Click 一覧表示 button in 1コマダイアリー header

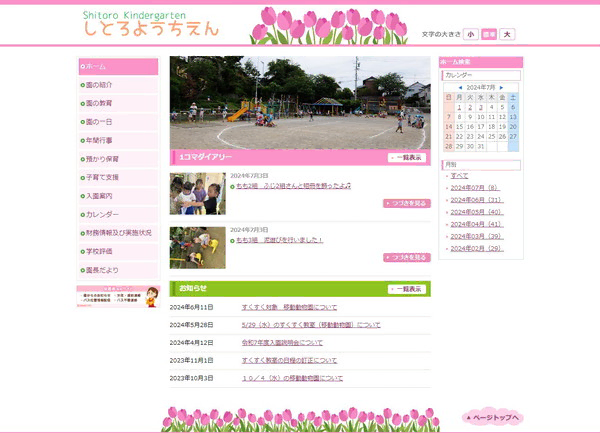406,158
